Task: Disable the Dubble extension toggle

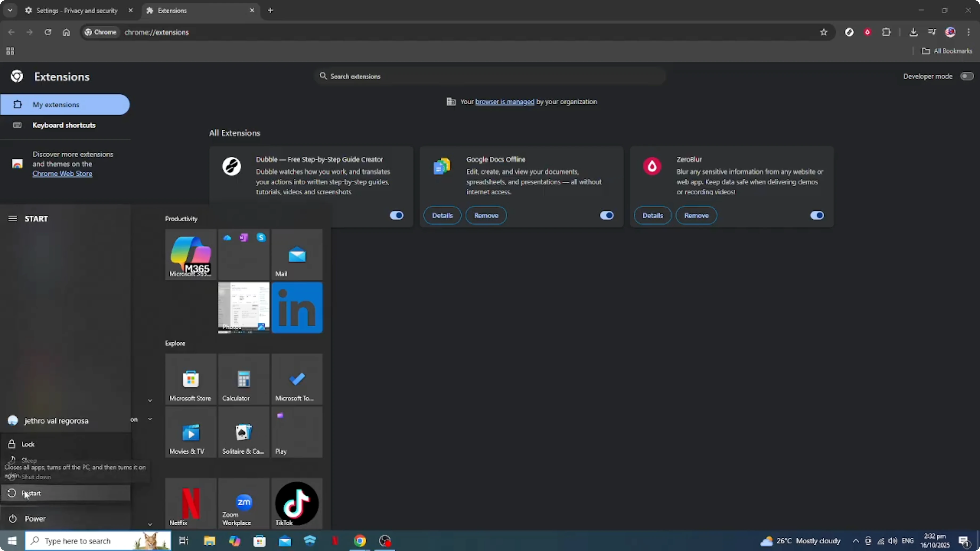Action: click(x=397, y=216)
